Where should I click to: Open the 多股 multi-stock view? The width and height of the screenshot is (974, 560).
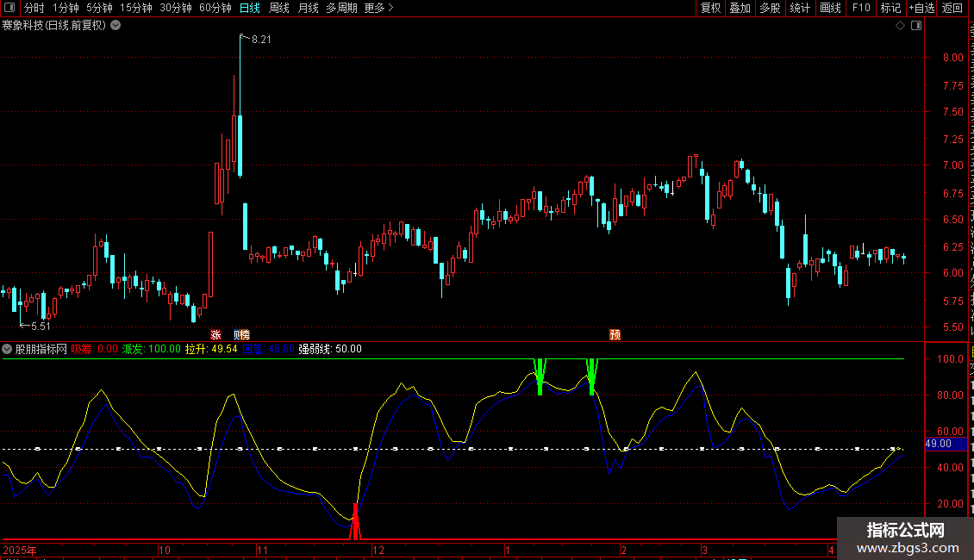[771, 8]
